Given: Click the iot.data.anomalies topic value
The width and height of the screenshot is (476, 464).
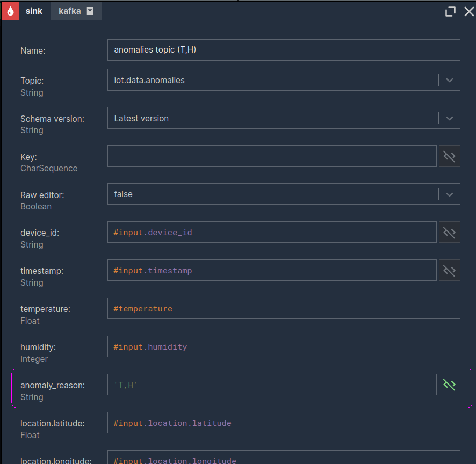Looking at the screenshot, I should click(x=149, y=80).
